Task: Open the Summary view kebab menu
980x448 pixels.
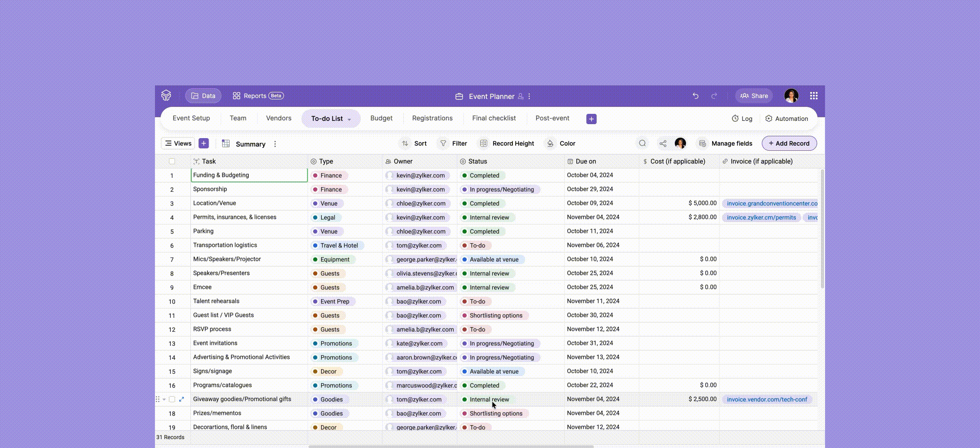Action: pos(275,144)
